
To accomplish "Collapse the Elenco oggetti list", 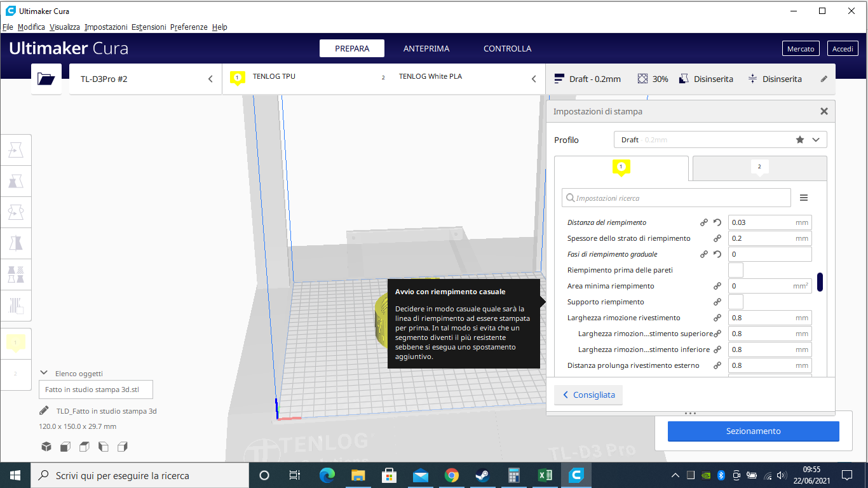I will (44, 374).
